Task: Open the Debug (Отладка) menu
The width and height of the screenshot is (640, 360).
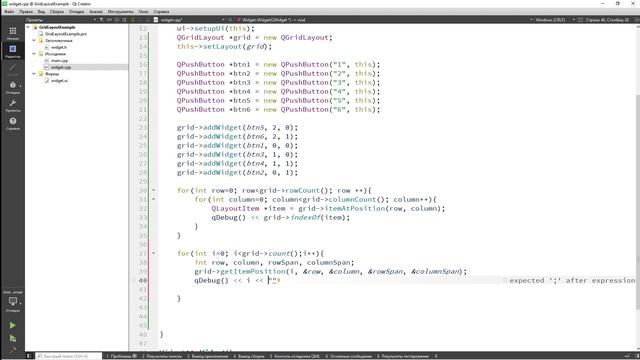Action: point(76,11)
